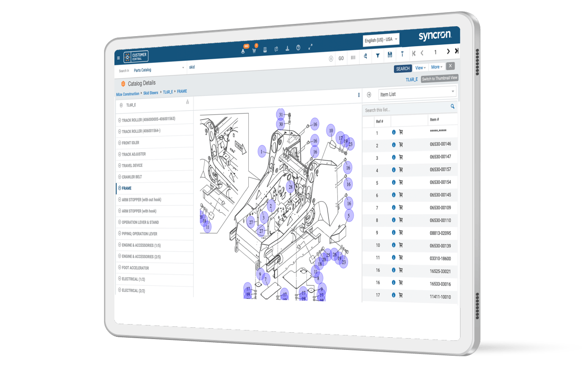Toggle fullscreen with the expand arrows icon
This screenshot has height=377, width=588.
click(x=311, y=47)
